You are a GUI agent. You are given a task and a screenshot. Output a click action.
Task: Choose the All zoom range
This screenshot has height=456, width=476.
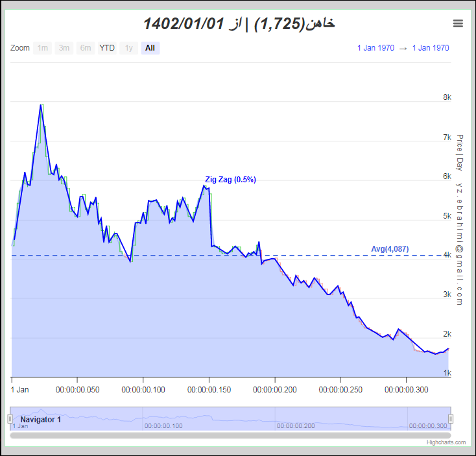(150, 48)
